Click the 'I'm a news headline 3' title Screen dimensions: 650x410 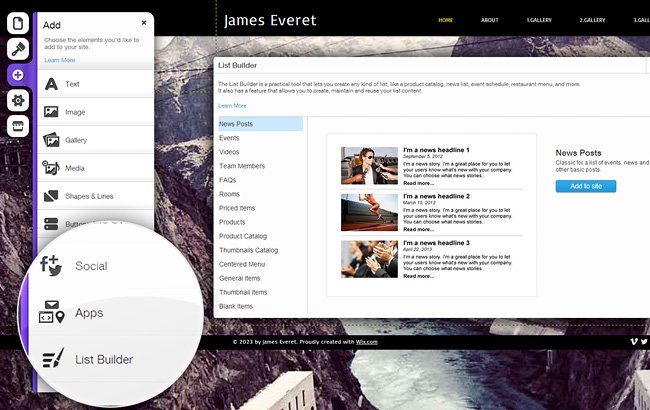pos(436,243)
